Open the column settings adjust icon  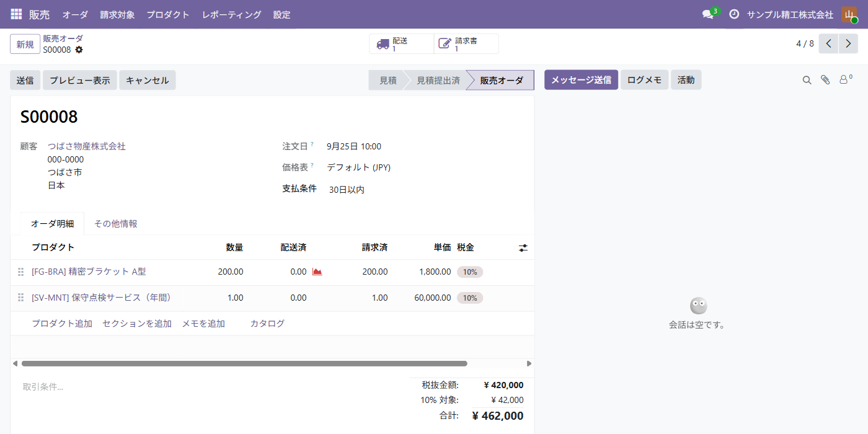click(x=523, y=248)
